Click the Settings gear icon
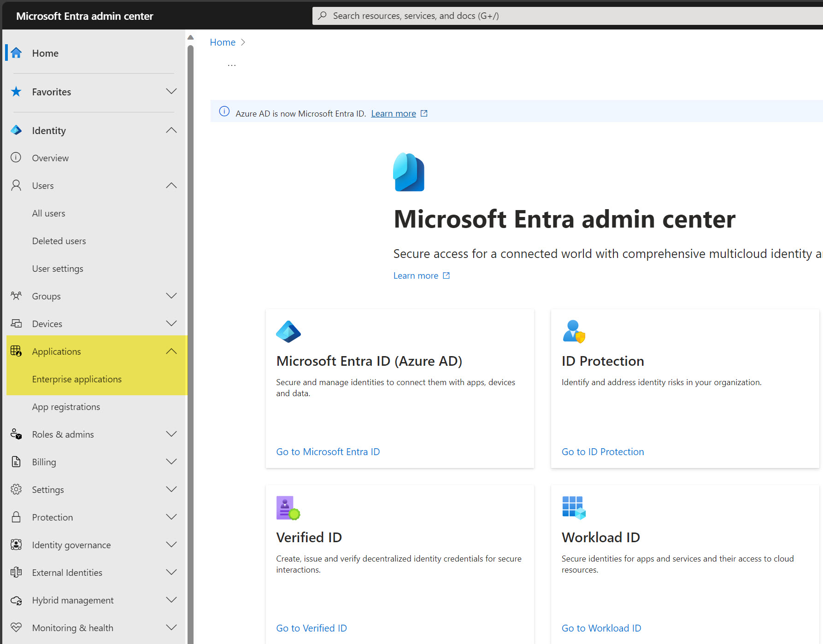The width and height of the screenshot is (823, 644). (16, 489)
